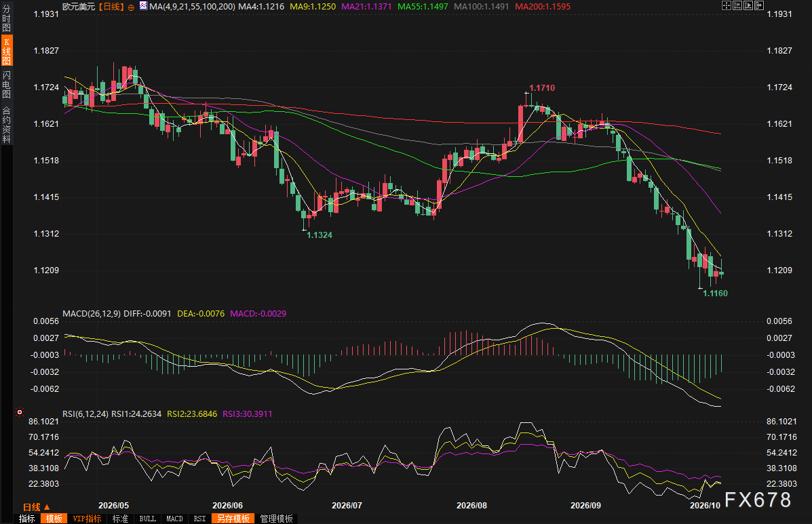Click the 管理模板 manage templates button

coord(277,519)
